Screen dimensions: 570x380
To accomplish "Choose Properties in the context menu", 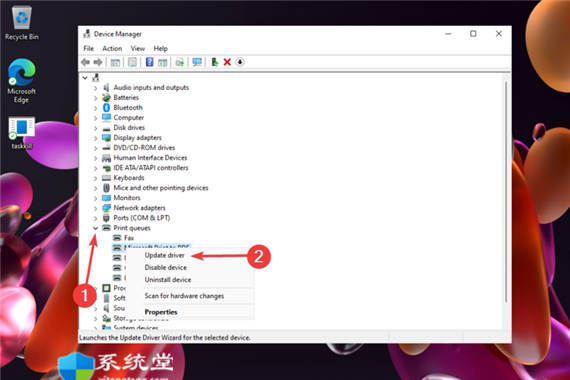I will 161,312.
